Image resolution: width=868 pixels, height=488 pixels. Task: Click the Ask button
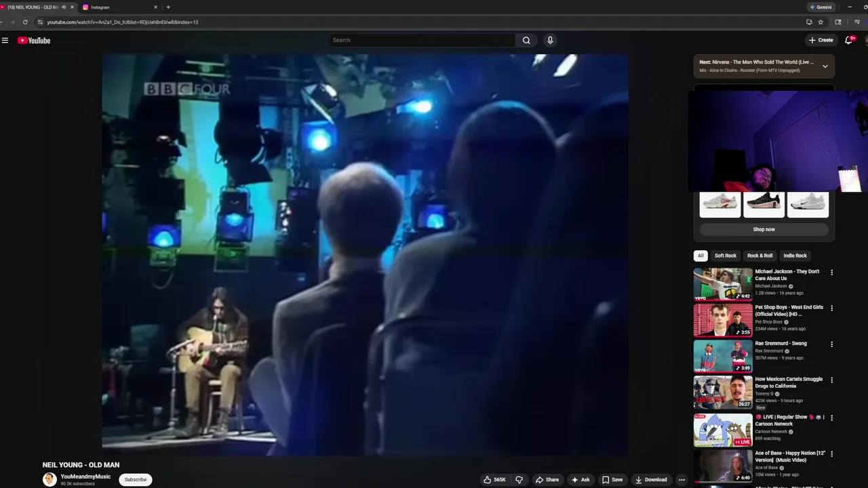580,479
